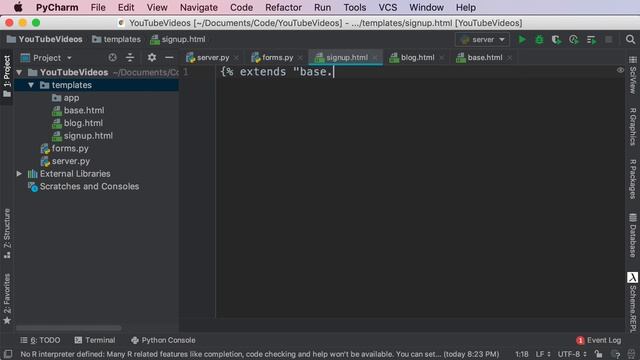This screenshot has width=640, height=360.
Task: Toggle the Project side tab
Action: (7, 77)
